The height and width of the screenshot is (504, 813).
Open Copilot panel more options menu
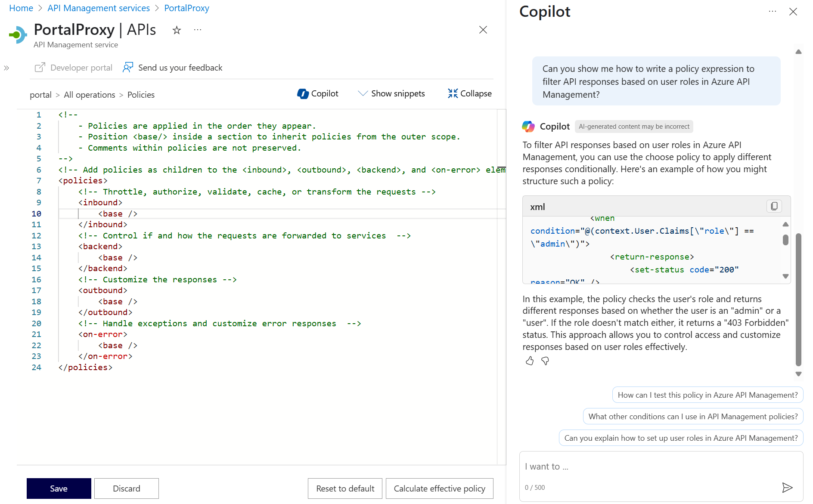click(773, 12)
